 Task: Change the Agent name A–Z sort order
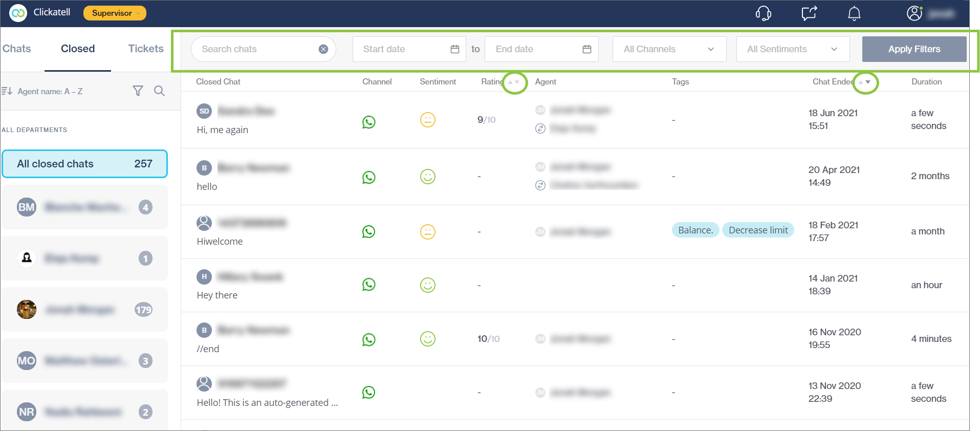[43, 91]
